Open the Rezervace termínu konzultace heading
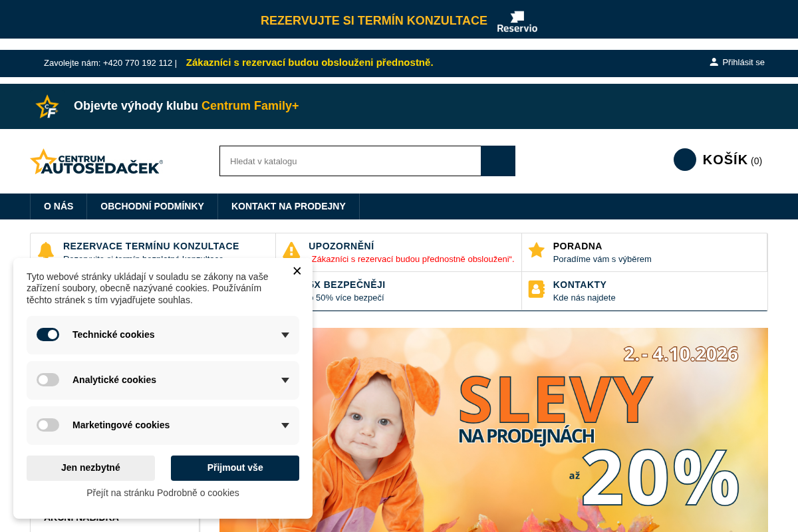Viewport: 798px width, 532px height. [x=151, y=246]
